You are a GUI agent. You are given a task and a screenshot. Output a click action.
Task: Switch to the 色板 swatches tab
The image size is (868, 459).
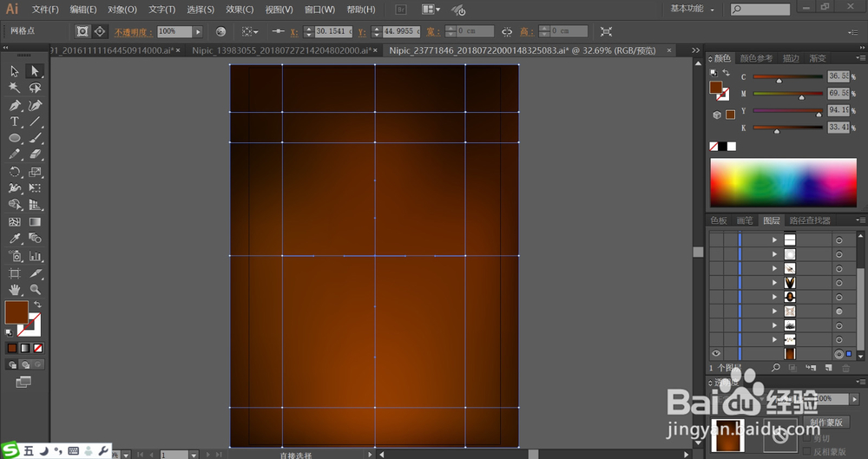(x=719, y=220)
